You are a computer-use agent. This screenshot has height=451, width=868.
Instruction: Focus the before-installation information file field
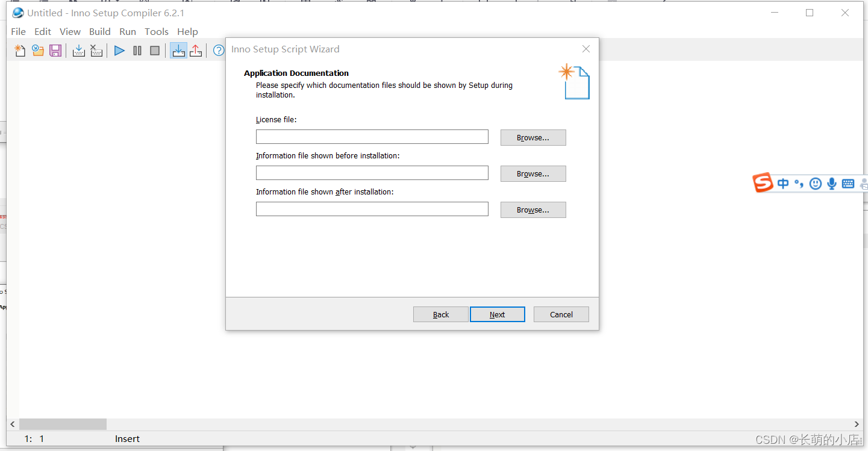point(372,173)
